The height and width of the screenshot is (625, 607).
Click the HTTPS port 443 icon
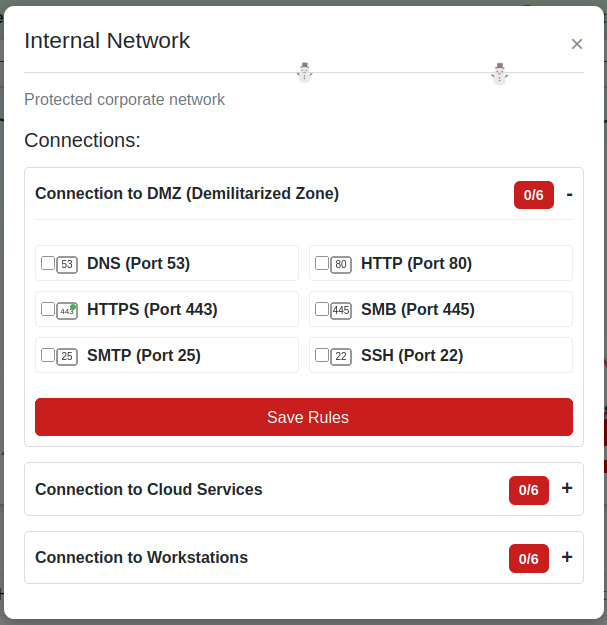(x=67, y=310)
